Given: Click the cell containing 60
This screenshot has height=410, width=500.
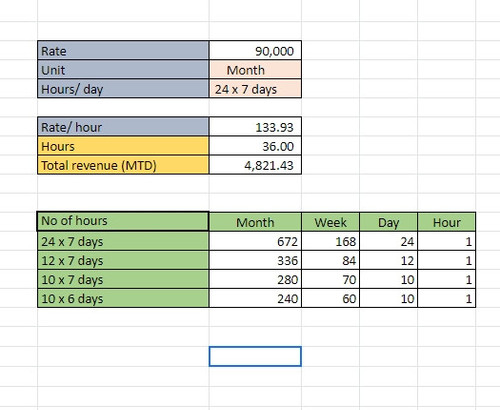Looking at the screenshot, I should [x=330, y=298].
